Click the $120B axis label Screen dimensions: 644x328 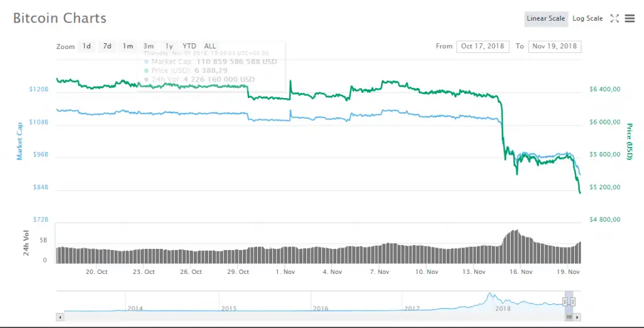point(39,89)
